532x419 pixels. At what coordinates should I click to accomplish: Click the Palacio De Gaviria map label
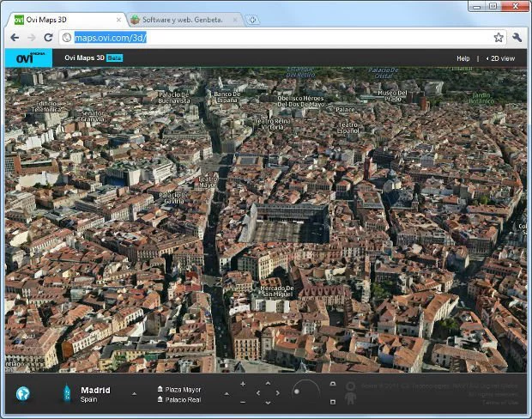[x=173, y=198]
